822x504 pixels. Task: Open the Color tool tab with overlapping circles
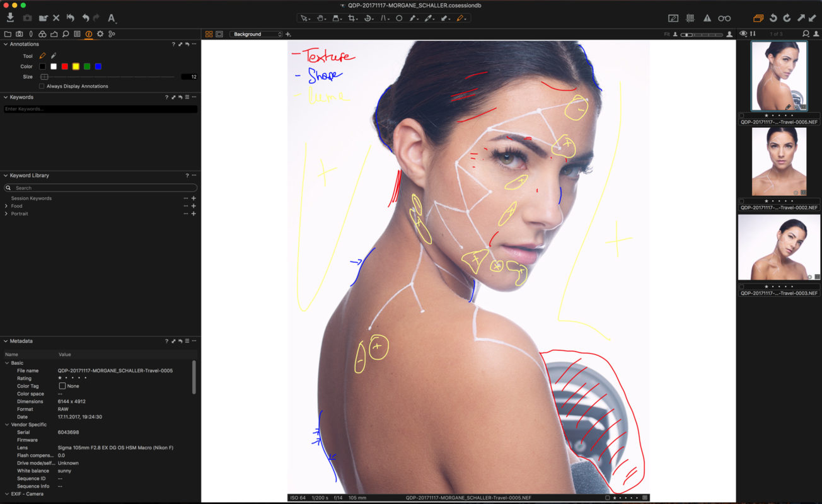[x=42, y=34]
